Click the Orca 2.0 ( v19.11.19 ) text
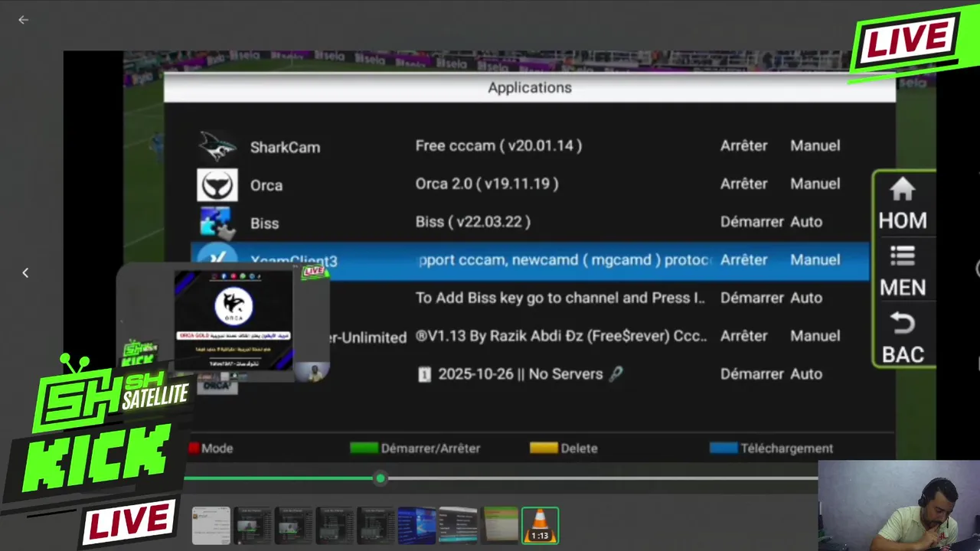The width and height of the screenshot is (980, 551). tap(487, 184)
